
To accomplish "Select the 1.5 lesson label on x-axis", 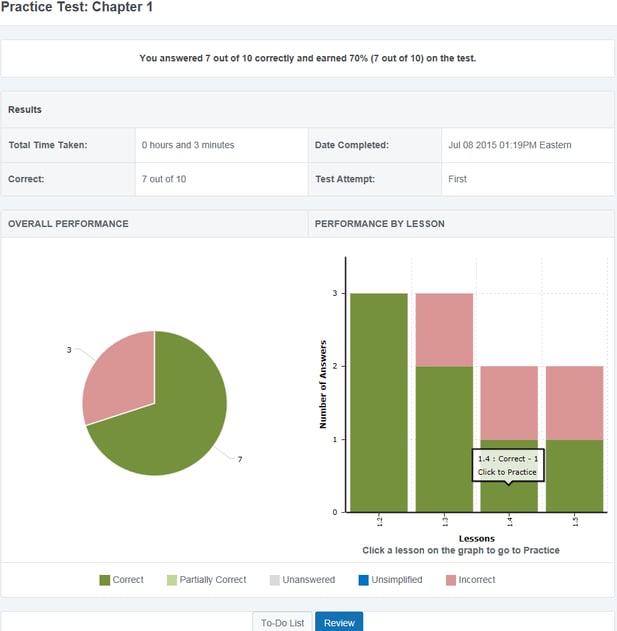I will coord(575,523).
